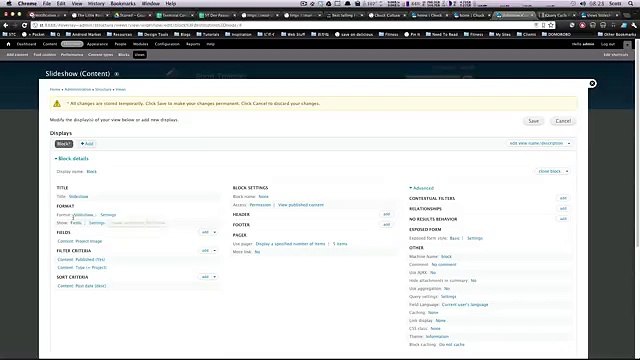Click Content: Post date (desc) sort
Screen dimensions: 640x360
82,286
